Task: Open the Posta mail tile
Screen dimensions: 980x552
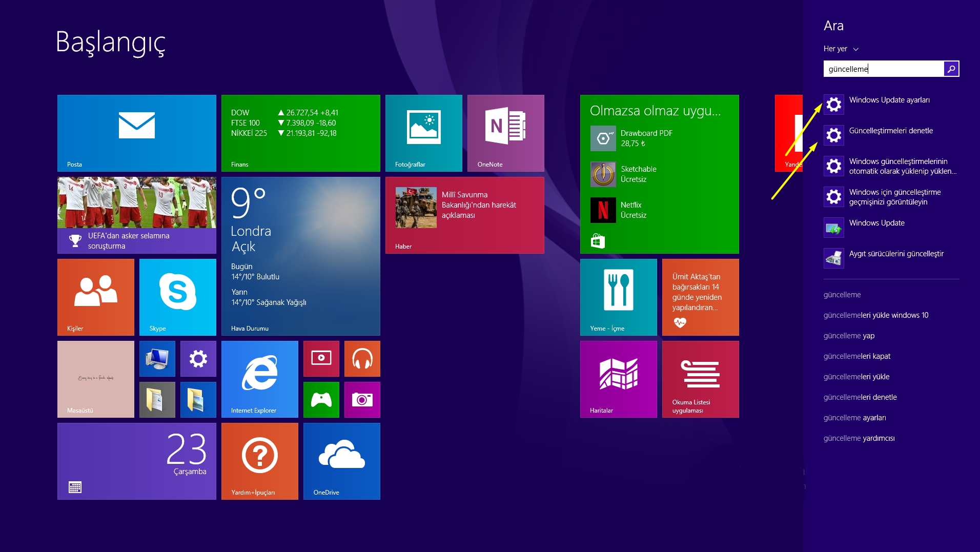Action: pos(136,133)
